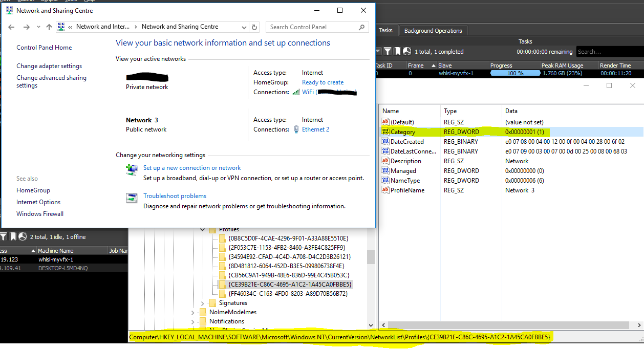Screen dimensions: 644x349
Task: Go up one level with up arrow
Action: 49,27
